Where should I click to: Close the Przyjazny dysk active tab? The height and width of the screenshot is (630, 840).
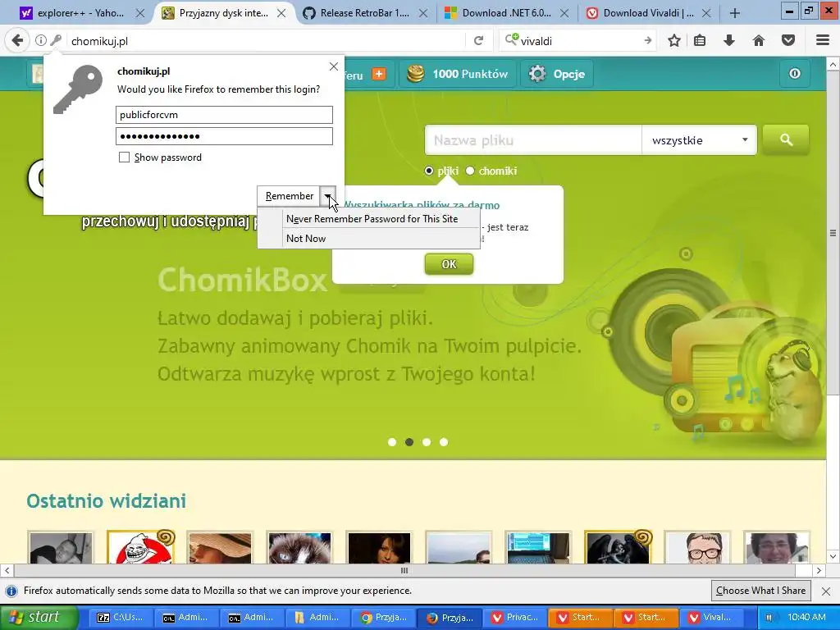click(x=281, y=13)
